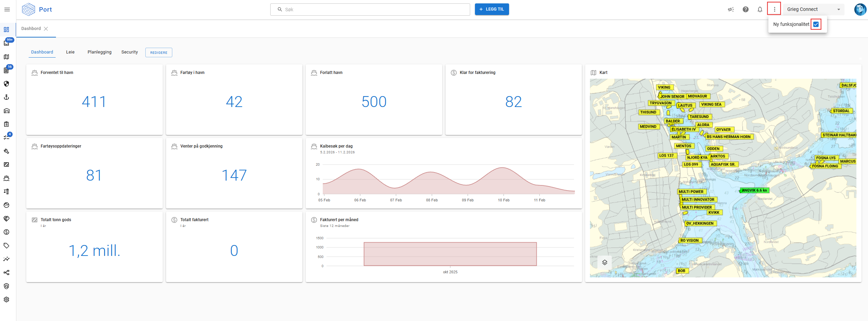This screenshot has height=321, width=868.
Task: Open the map sidebar icon
Action: pos(6,57)
